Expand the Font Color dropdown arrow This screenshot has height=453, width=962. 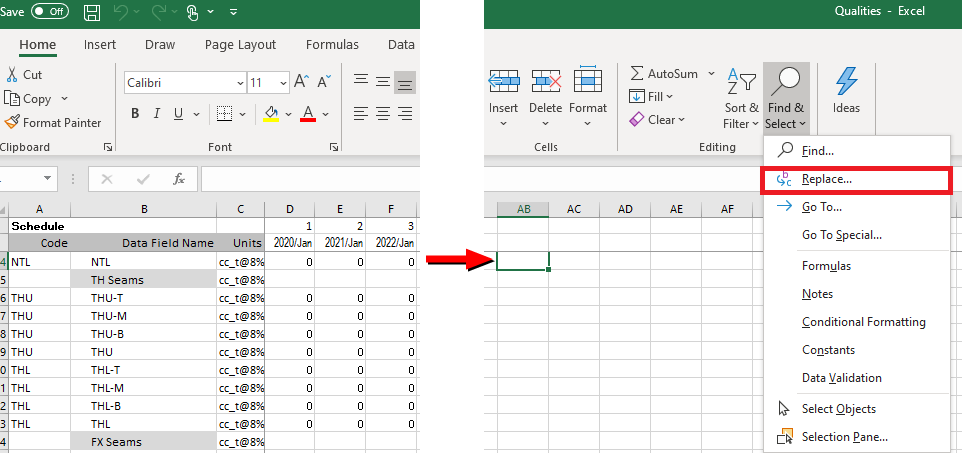click(325, 114)
